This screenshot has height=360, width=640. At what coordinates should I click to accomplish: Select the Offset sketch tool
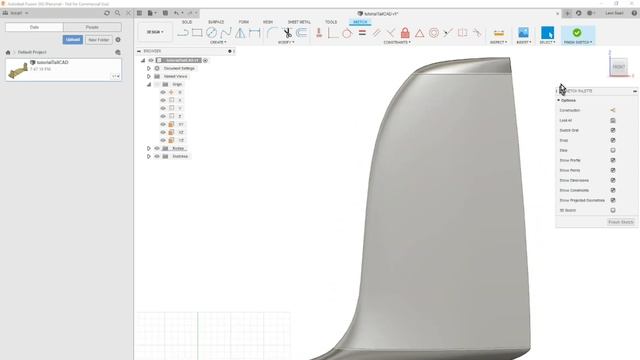tap(302, 33)
